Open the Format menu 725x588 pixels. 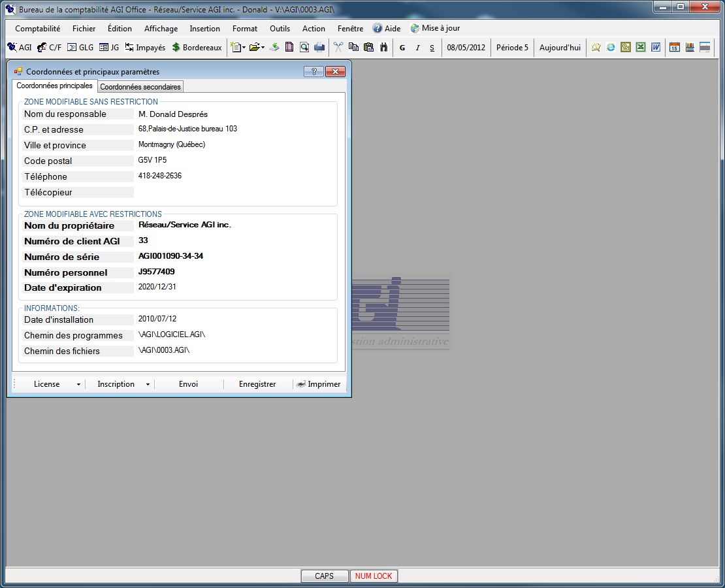click(x=244, y=29)
